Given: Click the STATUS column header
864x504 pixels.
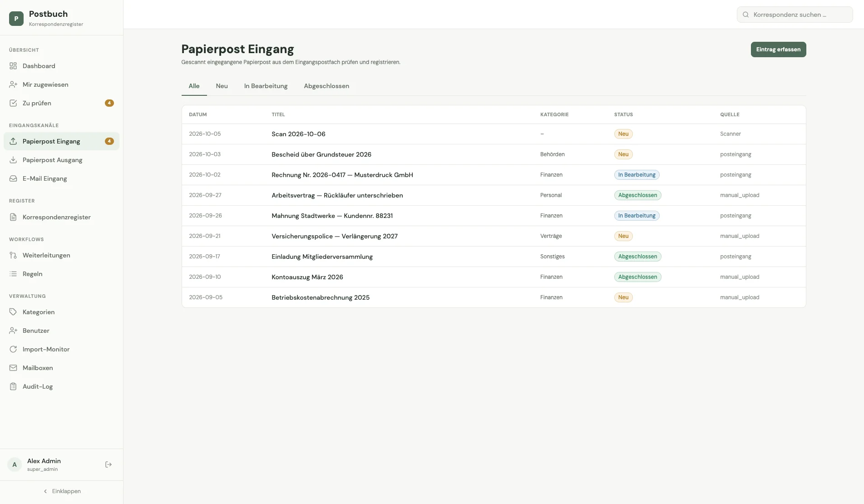Looking at the screenshot, I should point(623,114).
